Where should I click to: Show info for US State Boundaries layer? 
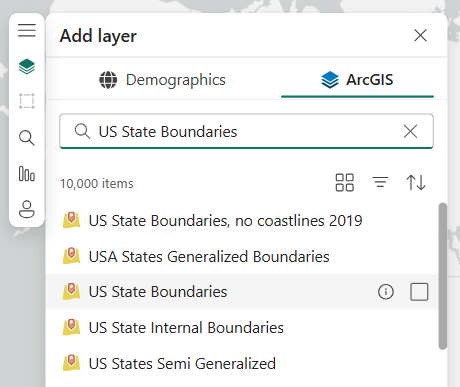tap(386, 292)
